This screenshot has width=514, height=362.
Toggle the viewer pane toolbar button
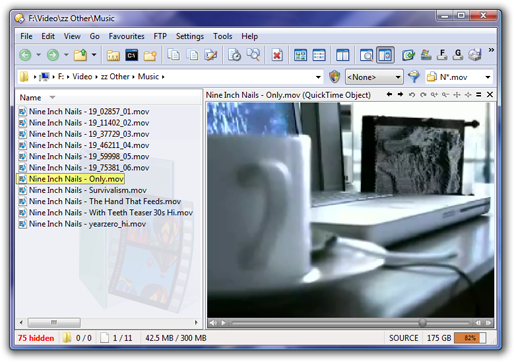pos(385,55)
